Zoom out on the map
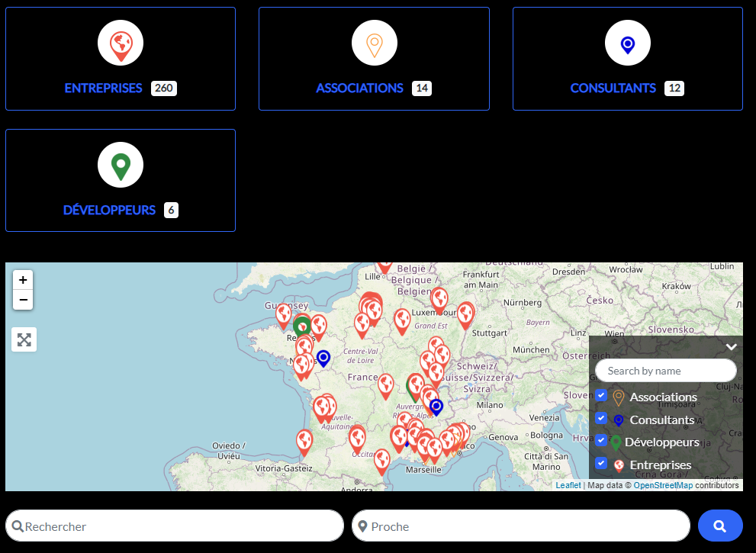Image resolution: width=756 pixels, height=553 pixels. click(23, 300)
